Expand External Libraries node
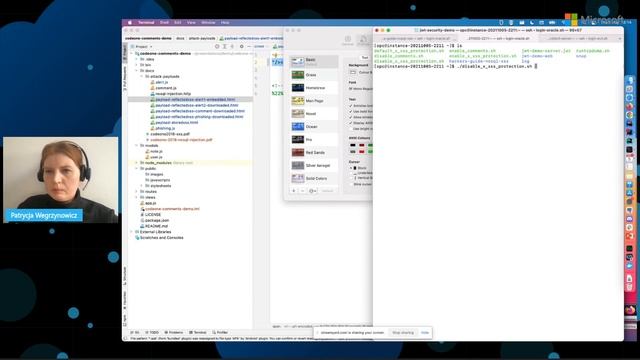The image size is (640, 360). point(132,231)
